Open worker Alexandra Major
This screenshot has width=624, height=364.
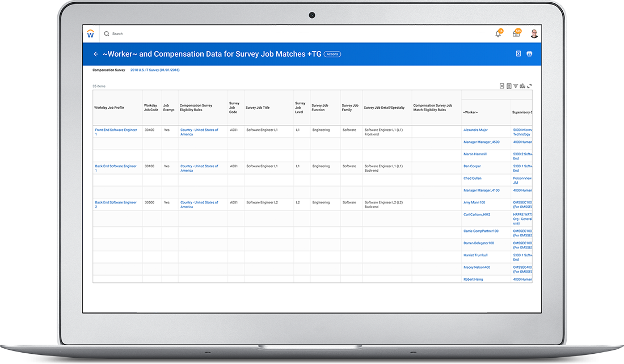pyautogui.click(x=475, y=130)
